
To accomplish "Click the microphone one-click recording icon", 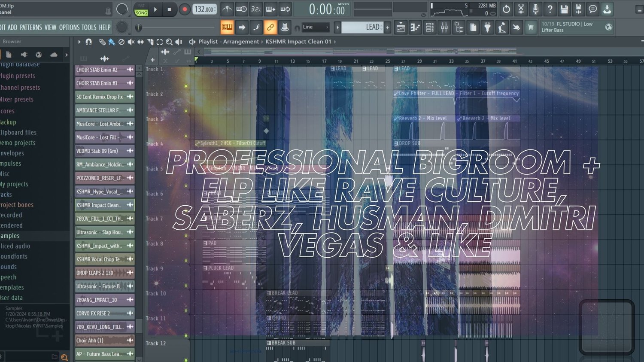I will pos(535,9).
